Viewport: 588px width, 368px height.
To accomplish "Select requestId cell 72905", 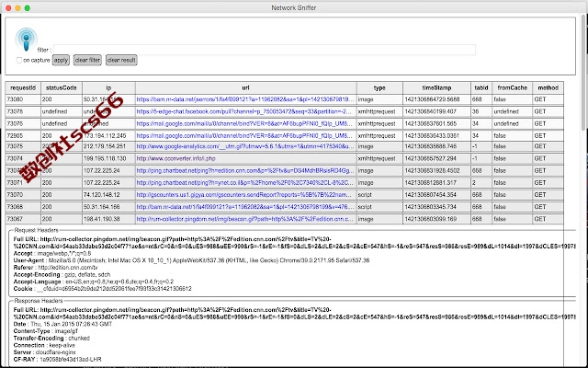I will coord(23,135).
